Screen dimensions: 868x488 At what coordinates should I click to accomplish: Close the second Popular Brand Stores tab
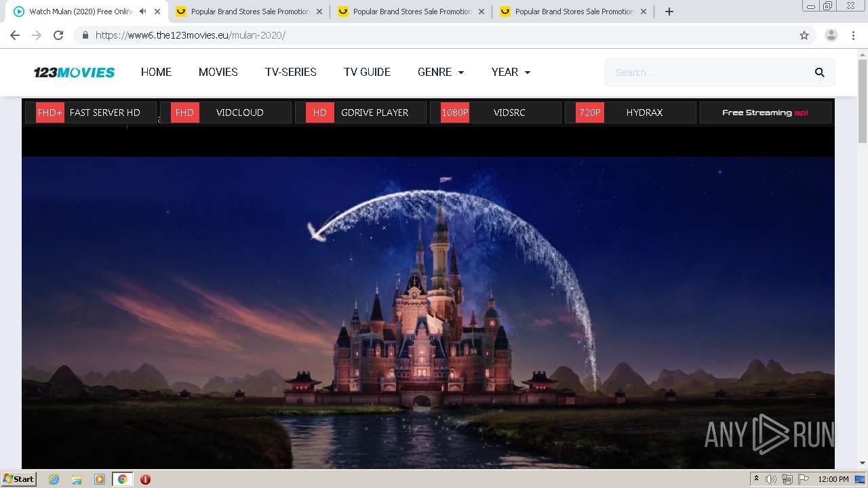(x=481, y=12)
